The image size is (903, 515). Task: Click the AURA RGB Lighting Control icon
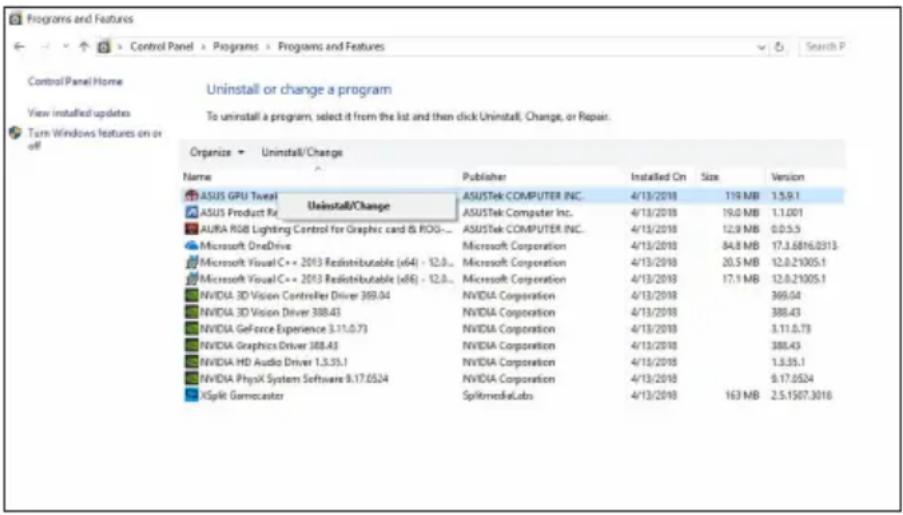pyautogui.click(x=191, y=229)
